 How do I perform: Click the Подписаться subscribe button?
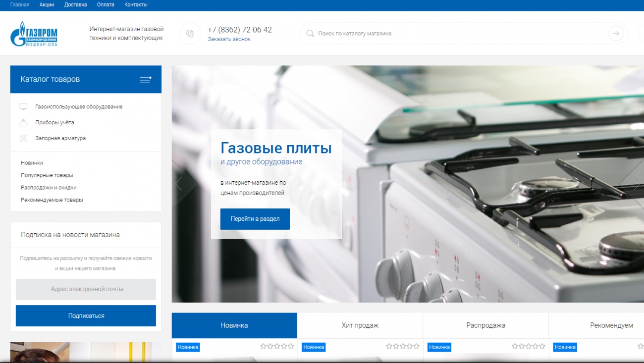tap(86, 315)
